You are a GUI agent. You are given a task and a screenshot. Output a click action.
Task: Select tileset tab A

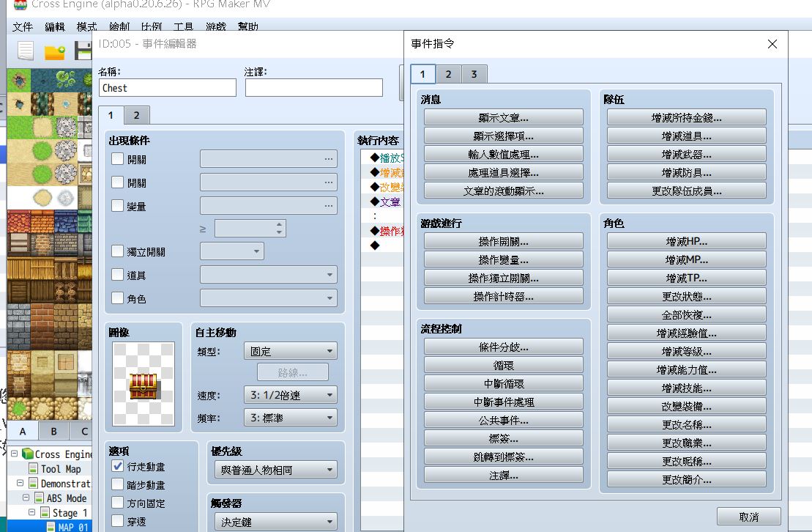point(23,431)
